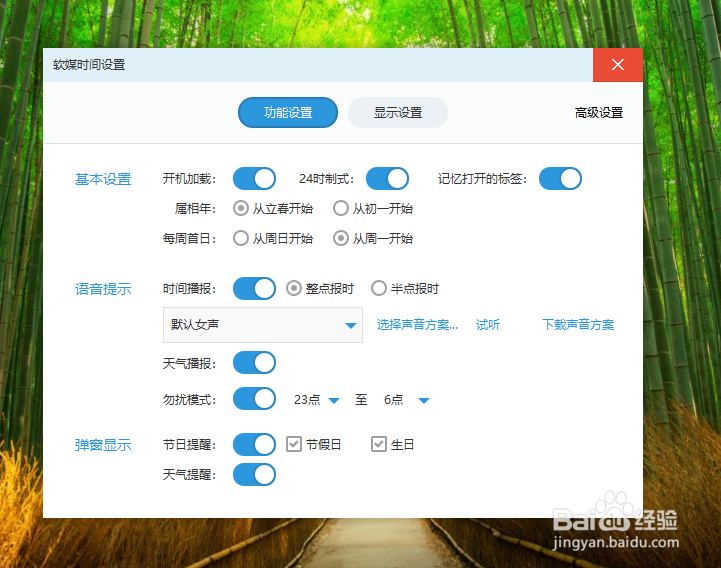
Task: Switch to the 显示设置 tab
Action: pyautogui.click(x=398, y=112)
